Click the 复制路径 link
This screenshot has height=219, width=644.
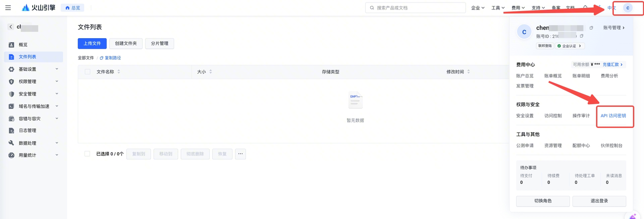tap(111, 58)
